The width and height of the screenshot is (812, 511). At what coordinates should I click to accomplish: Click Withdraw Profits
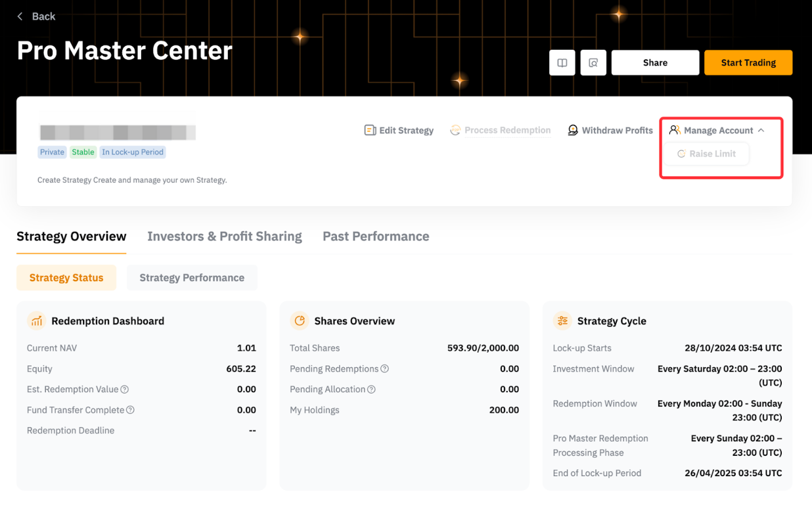[610, 130]
